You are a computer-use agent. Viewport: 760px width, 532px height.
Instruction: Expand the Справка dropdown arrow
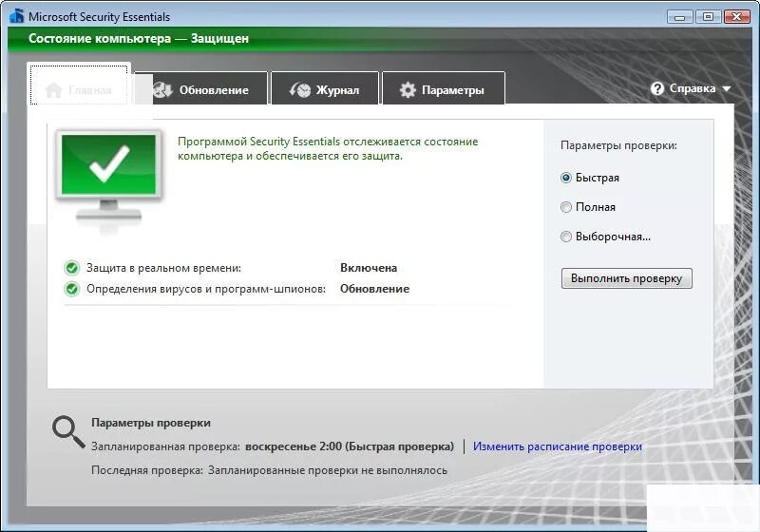click(726, 89)
